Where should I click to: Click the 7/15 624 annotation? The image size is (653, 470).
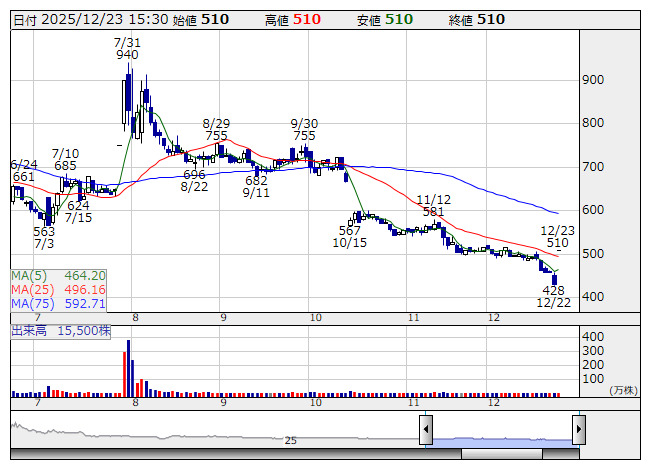point(78,211)
